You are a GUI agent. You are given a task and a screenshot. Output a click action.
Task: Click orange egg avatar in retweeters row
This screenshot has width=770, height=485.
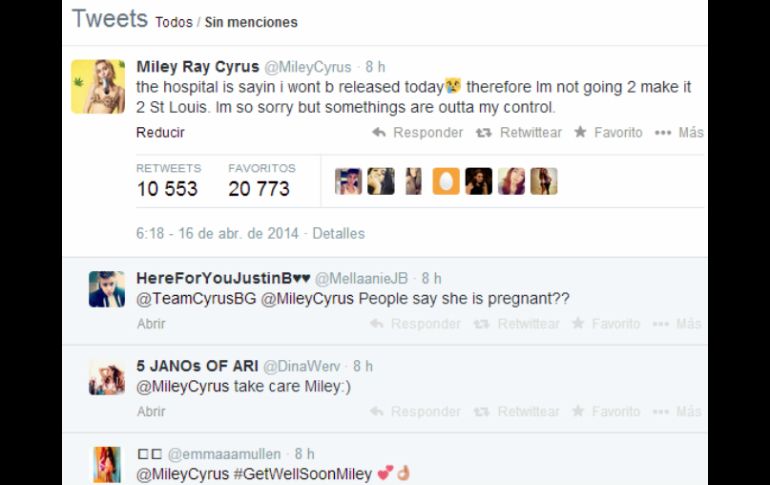pos(446,181)
